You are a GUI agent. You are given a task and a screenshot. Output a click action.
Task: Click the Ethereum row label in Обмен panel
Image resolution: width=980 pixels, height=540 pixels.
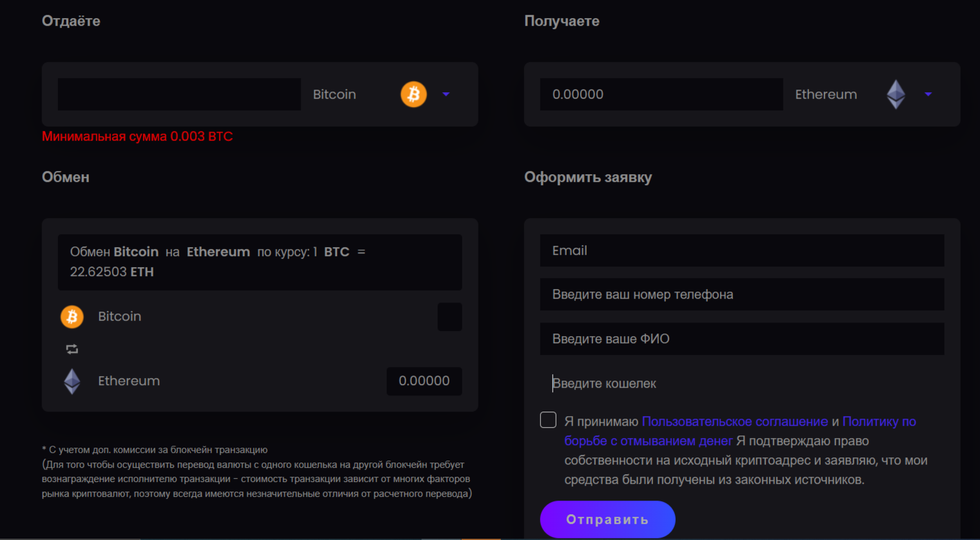[x=129, y=381]
